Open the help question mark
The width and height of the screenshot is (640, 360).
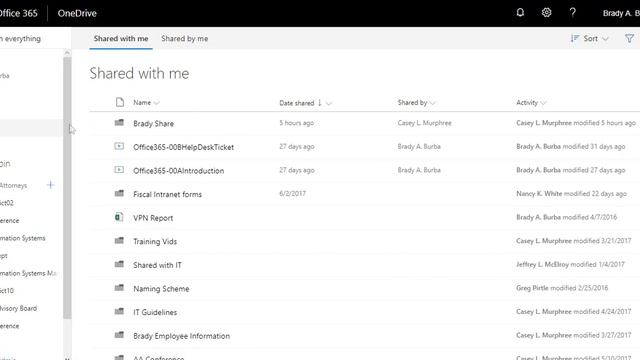(573, 13)
